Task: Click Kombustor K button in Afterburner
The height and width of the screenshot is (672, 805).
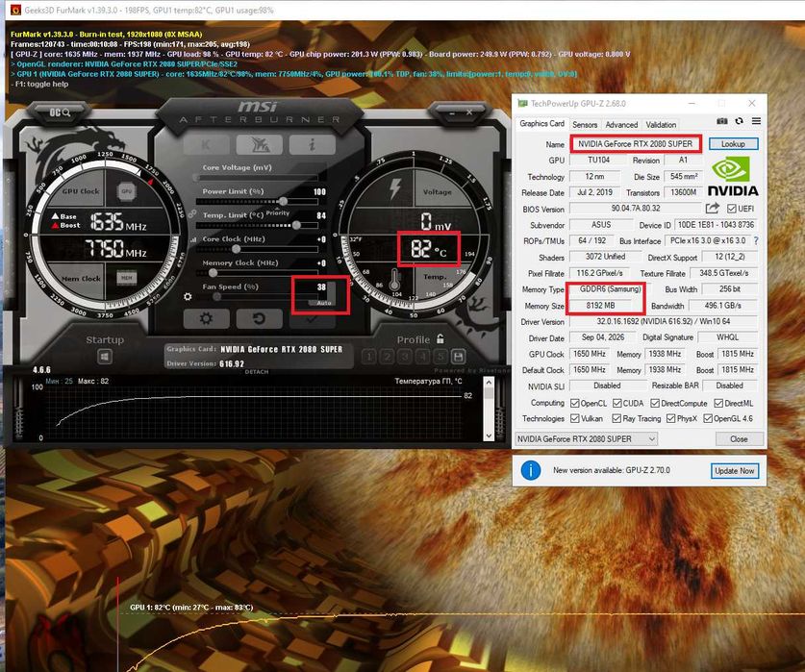Action: 207,145
